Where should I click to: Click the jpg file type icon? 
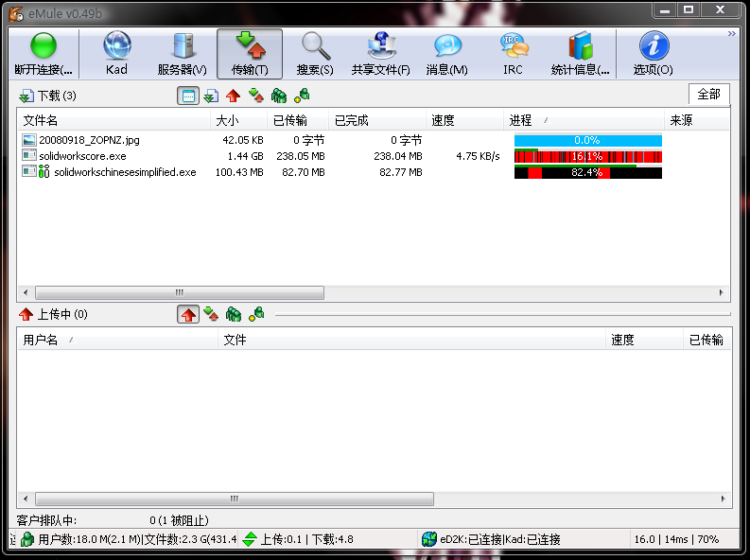29,140
